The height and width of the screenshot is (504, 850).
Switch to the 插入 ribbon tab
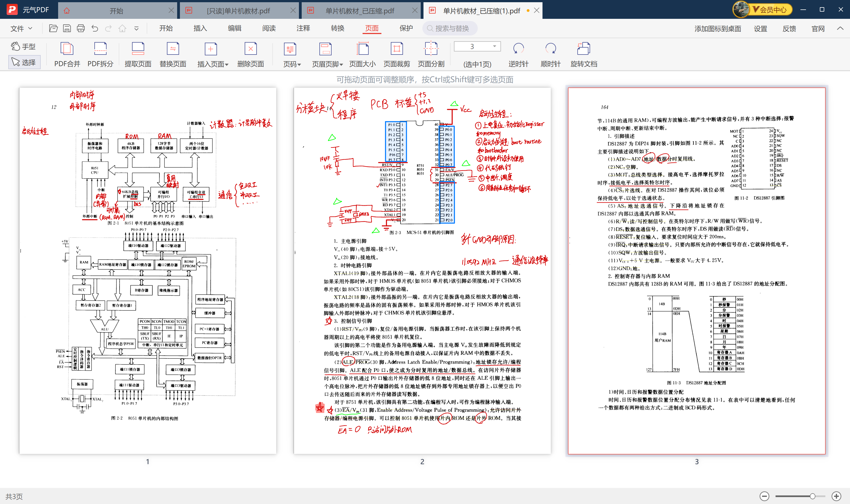click(x=200, y=28)
